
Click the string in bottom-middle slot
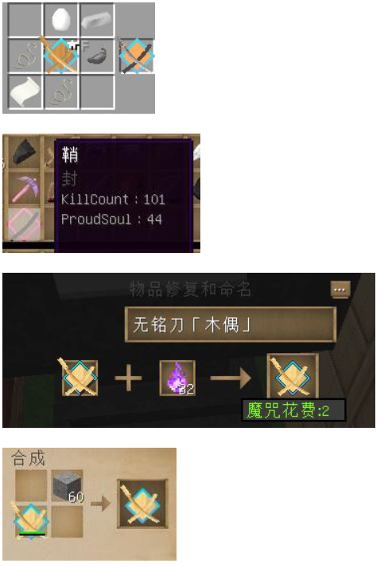point(61,91)
